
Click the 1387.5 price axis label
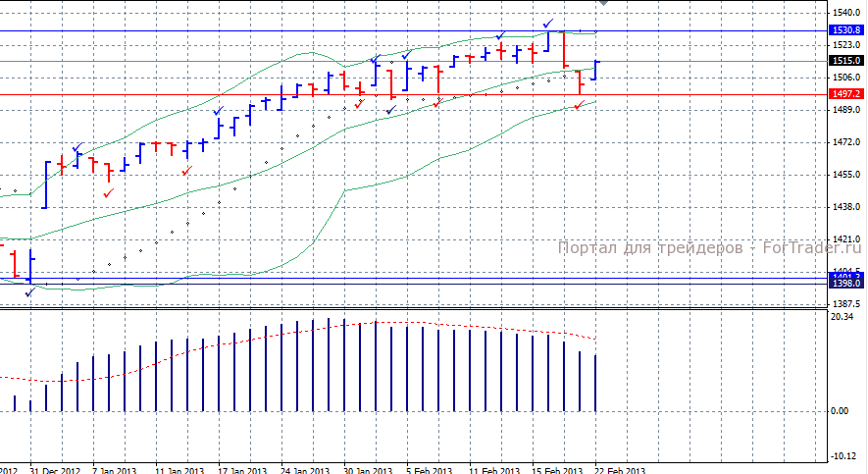(x=847, y=304)
